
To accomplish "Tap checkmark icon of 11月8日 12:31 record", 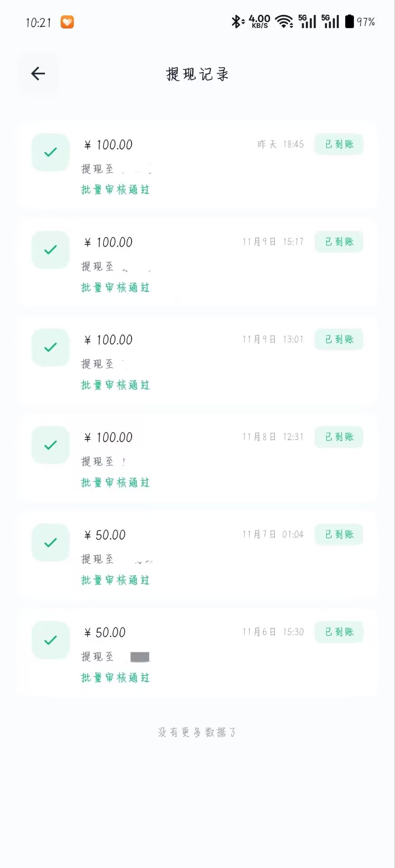I will 51,445.
